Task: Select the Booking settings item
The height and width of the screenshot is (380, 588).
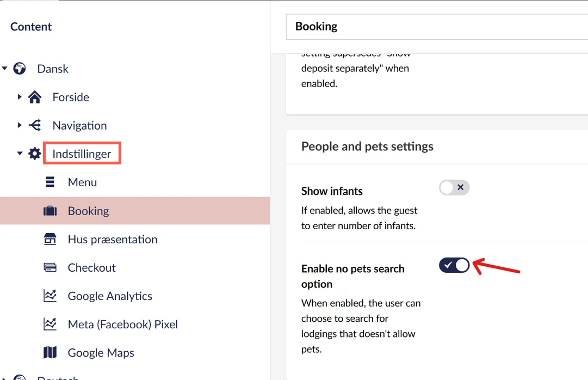Action: tap(89, 211)
